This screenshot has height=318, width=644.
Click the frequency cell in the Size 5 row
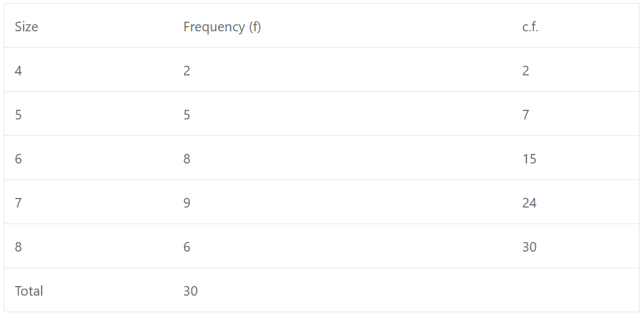tap(187, 114)
